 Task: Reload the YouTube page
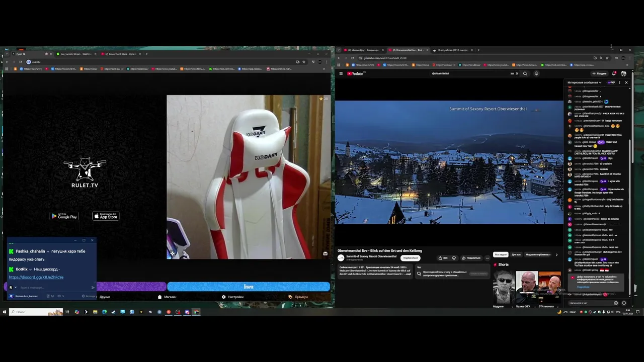click(x=352, y=58)
